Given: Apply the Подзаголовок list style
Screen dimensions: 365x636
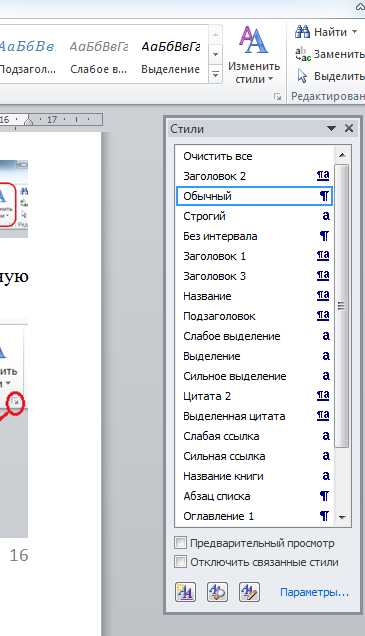Looking at the screenshot, I should click(254, 316).
